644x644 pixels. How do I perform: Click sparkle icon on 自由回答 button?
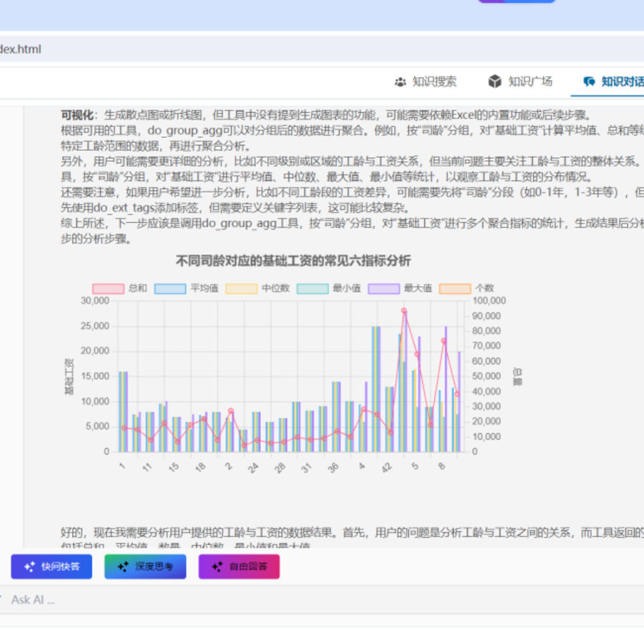pos(217,567)
